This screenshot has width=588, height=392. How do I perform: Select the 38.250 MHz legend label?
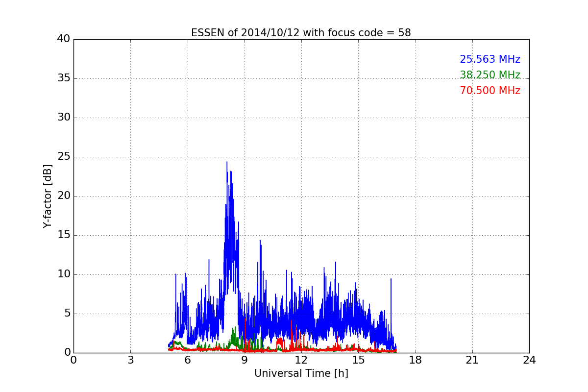[490, 75]
